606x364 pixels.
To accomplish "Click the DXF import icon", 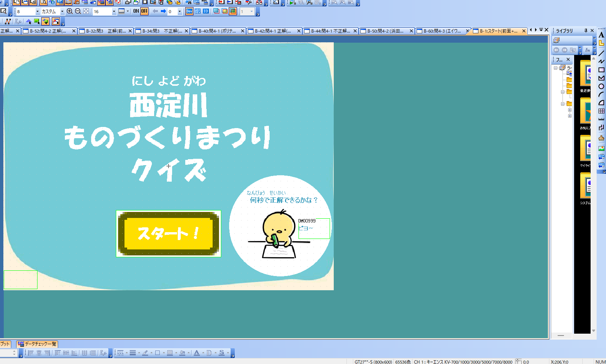I will pyautogui.click(x=601, y=157).
